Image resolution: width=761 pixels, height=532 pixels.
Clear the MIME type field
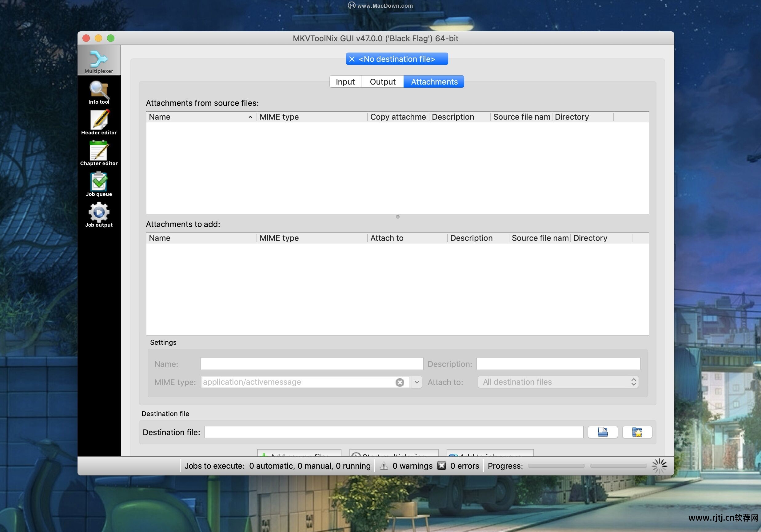pyautogui.click(x=400, y=383)
